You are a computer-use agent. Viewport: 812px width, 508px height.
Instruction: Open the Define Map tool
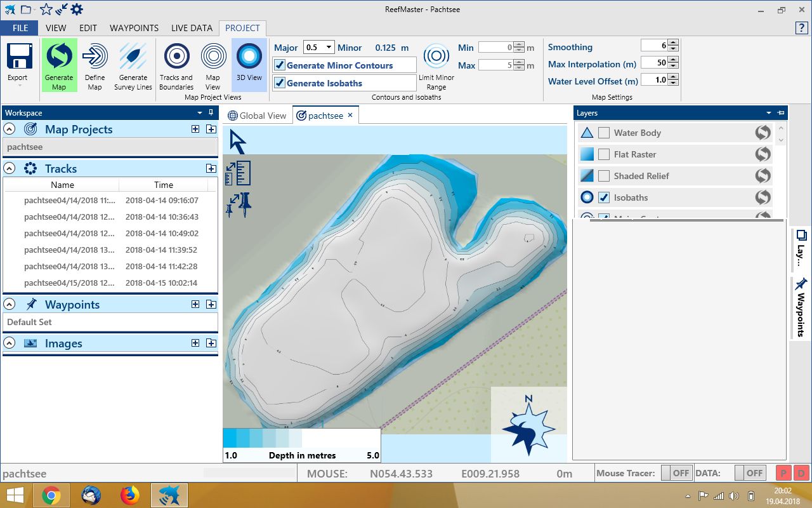click(x=95, y=57)
